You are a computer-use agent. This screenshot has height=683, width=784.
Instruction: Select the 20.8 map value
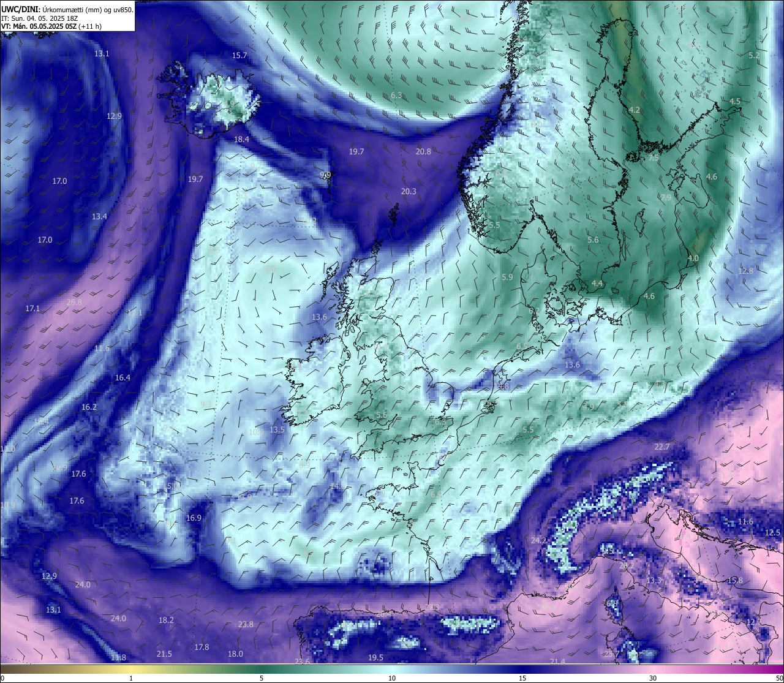pos(423,151)
